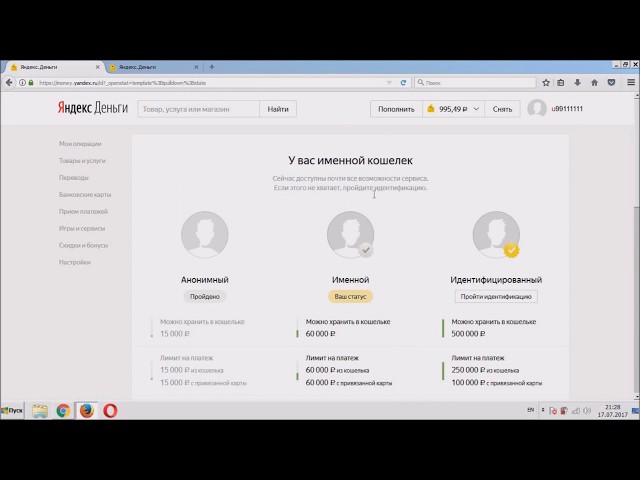Open Товары и услуги in sidebar
Viewport: 640px width, 480px height.
[82, 161]
